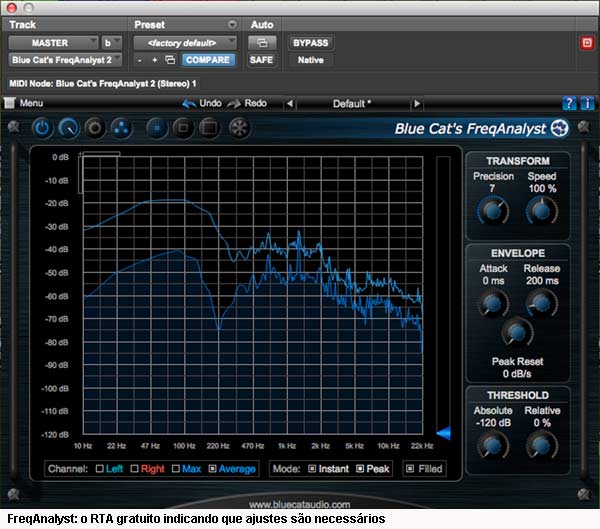Click the Native label button
600x529 pixels.
pyautogui.click(x=311, y=60)
